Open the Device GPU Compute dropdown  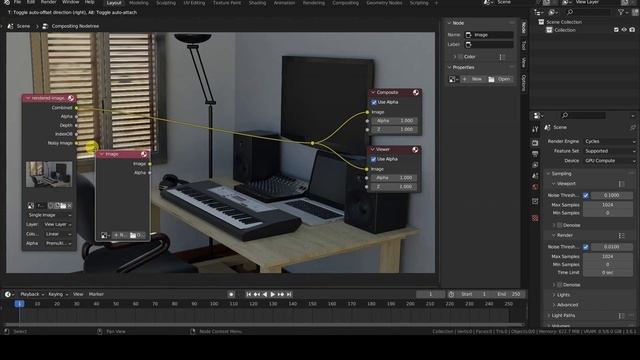tap(609, 161)
